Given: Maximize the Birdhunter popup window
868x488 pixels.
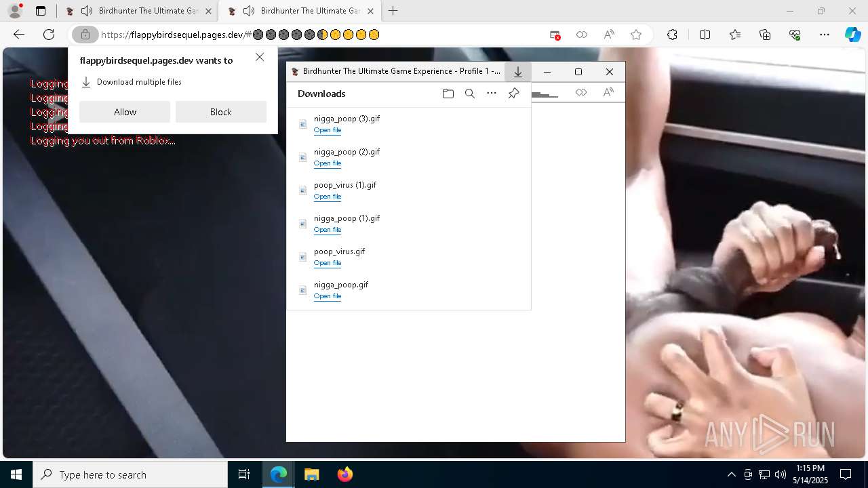Looking at the screenshot, I should [x=578, y=72].
